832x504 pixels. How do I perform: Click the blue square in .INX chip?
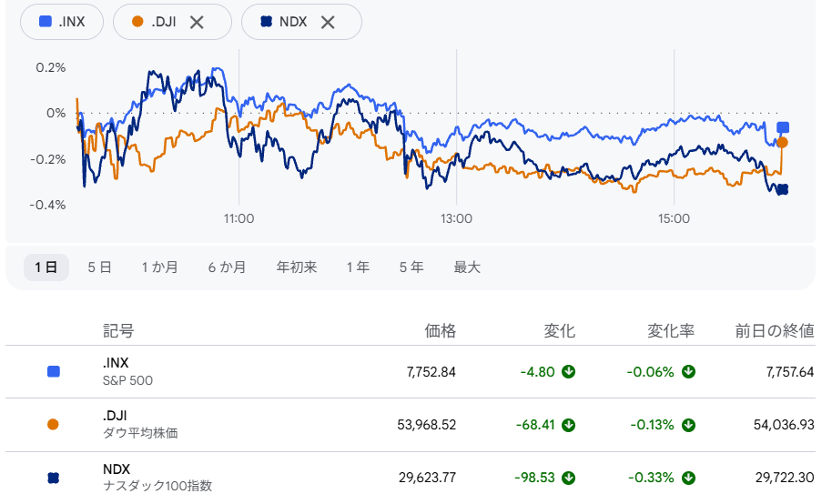click(x=46, y=21)
